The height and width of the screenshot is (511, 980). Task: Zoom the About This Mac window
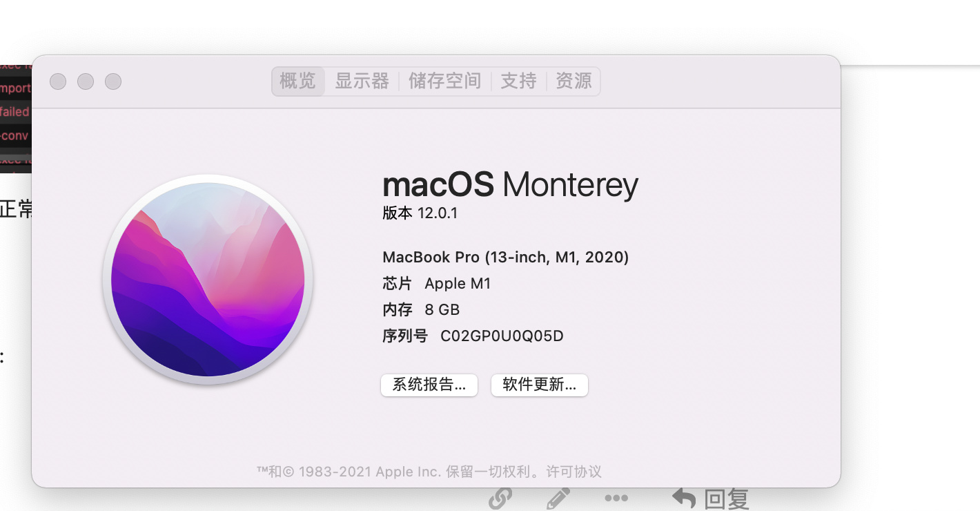pos(113,81)
